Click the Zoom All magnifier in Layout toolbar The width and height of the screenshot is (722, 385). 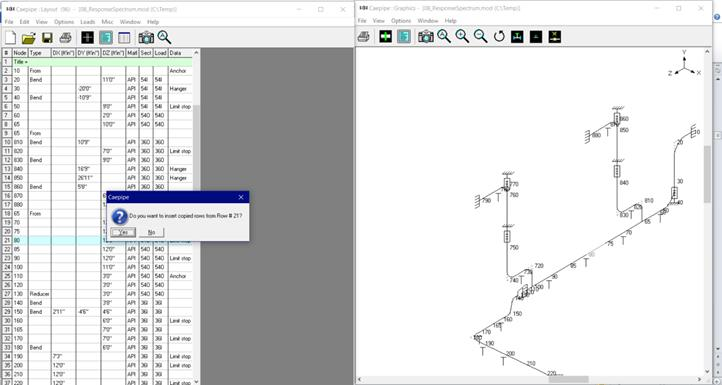[x=164, y=37]
